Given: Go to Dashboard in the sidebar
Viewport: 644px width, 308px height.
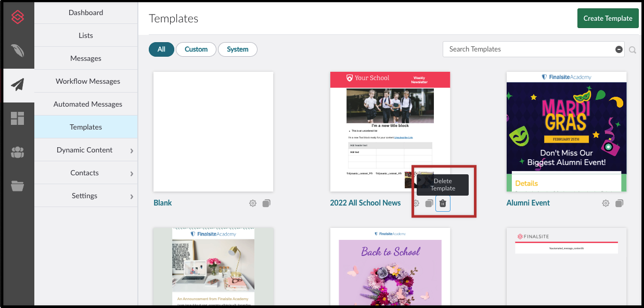Looking at the screenshot, I should 86,12.
